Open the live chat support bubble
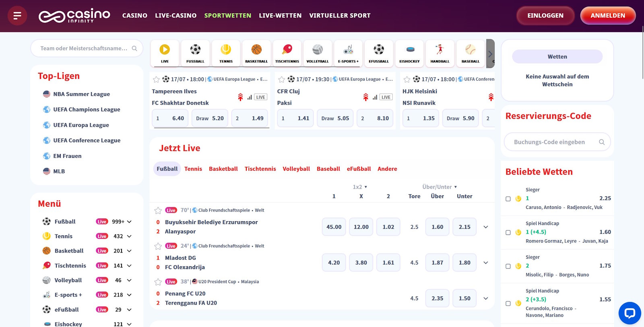Screen dimensions: 644x327 630,313
